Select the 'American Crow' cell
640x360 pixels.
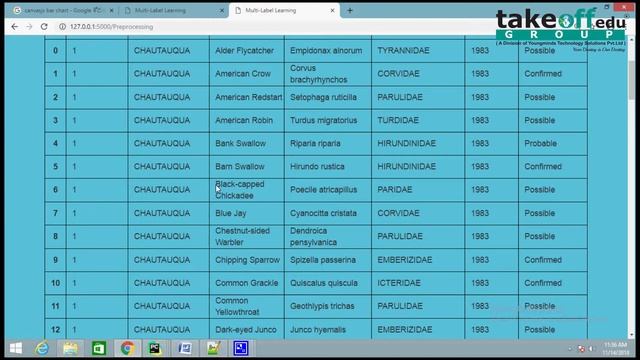point(247,74)
